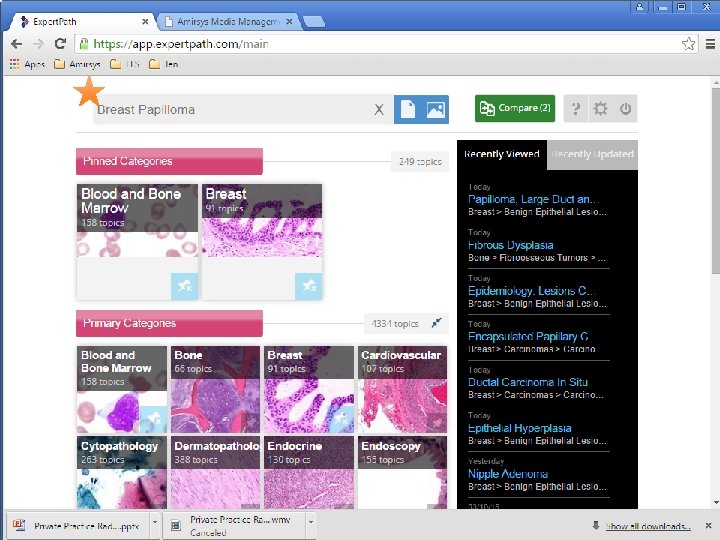The width and height of the screenshot is (720, 540).
Task: Click the Pinned Categories header
Action: (x=169, y=161)
